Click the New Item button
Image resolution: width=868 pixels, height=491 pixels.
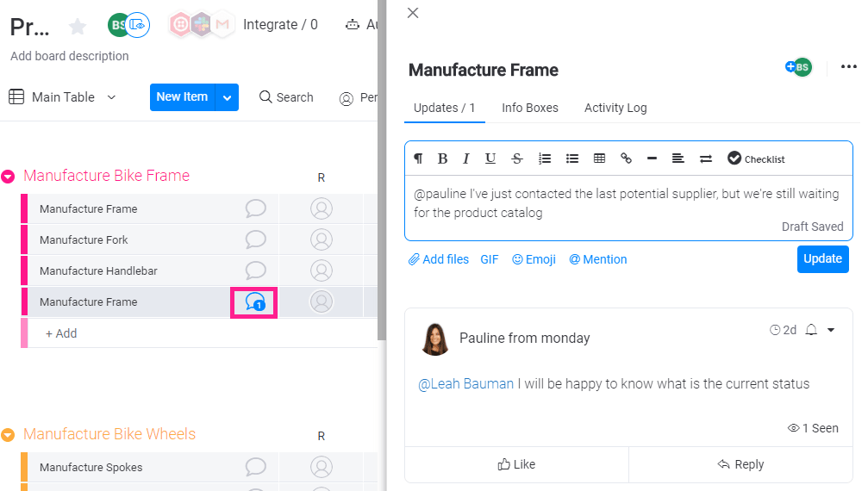(x=182, y=96)
